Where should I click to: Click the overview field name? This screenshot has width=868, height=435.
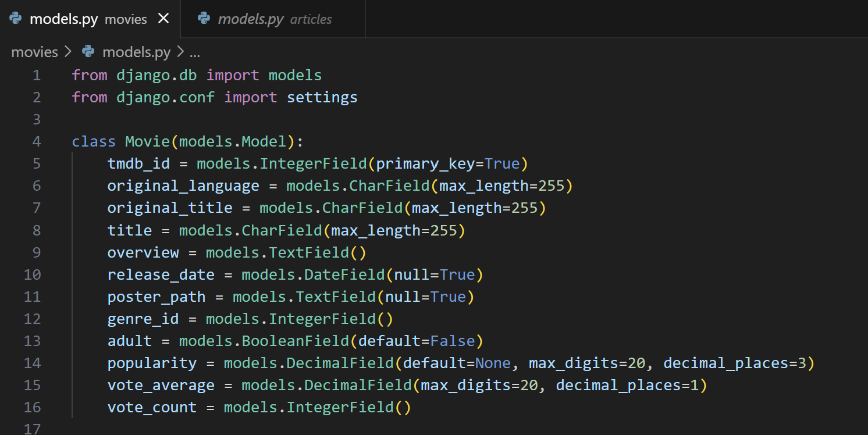[143, 252]
